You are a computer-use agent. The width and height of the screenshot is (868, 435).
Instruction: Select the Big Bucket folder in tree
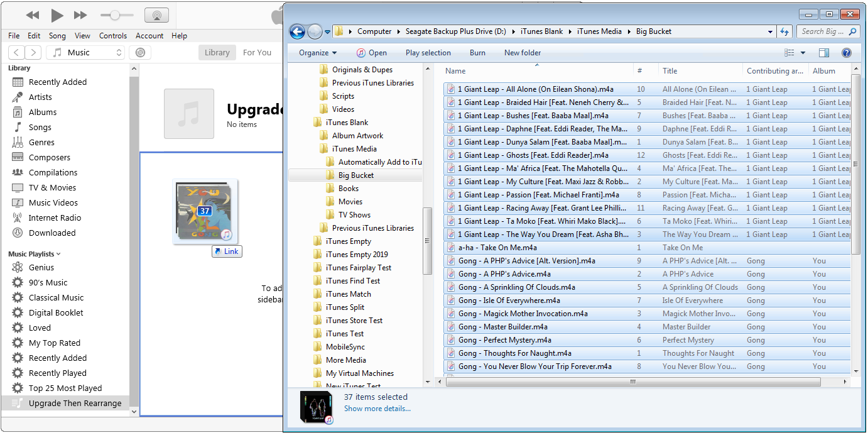pyautogui.click(x=355, y=175)
